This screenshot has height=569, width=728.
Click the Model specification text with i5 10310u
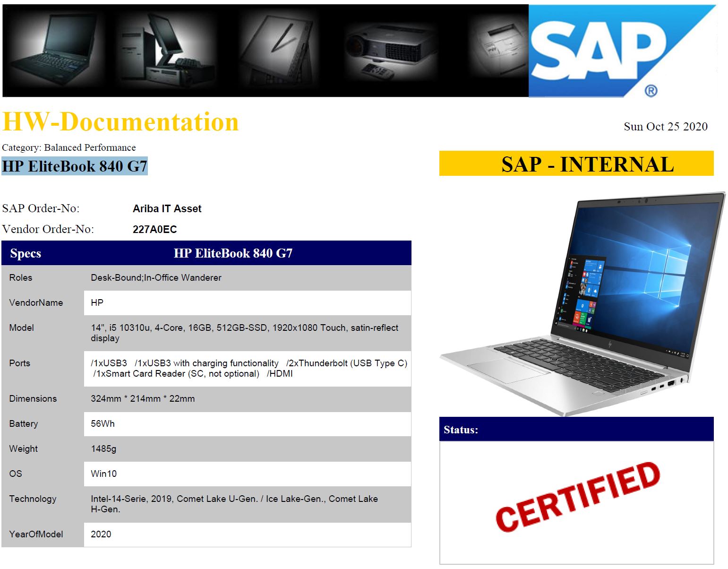tap(245, 333)
